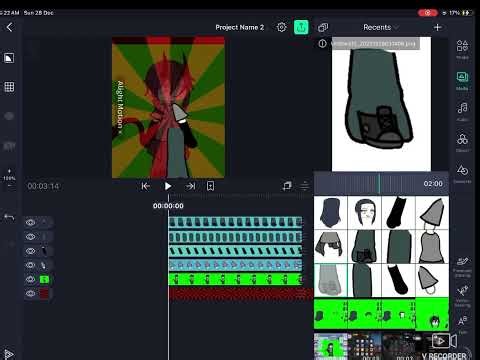This screenshot has width=480, height=360.
Task: Open the overlapping windows icon beside export
Action: click(323, 27)
